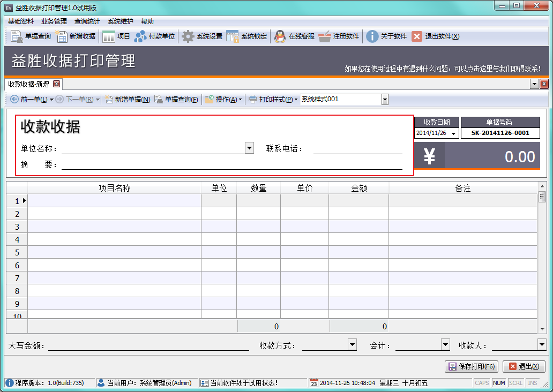Click 单据查询(F) in the document toolbar

tap(176, 100)
